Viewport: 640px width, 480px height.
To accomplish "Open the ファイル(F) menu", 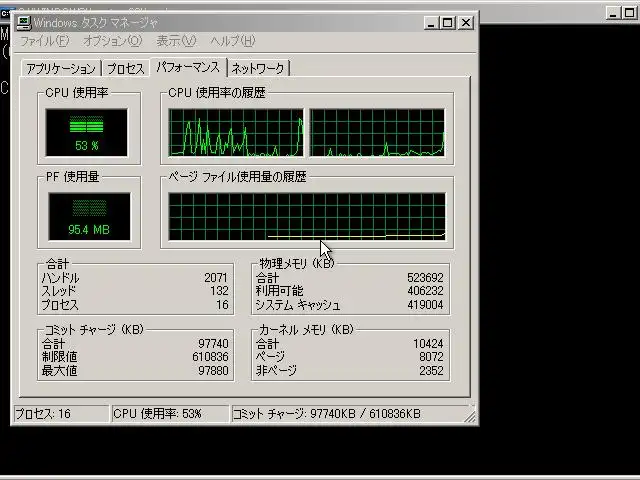I will point(44,41).
